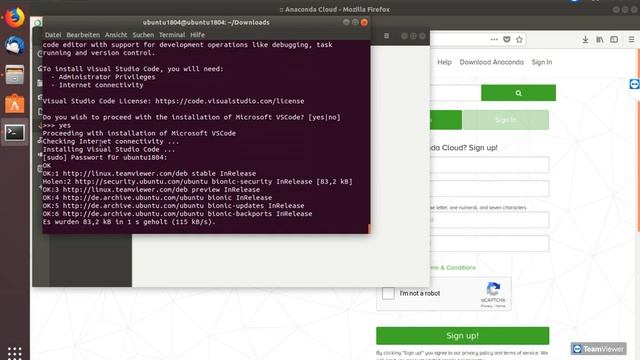The image size is (640, 360).
Task: Bookmark this page with the star icon
Action: point(519,40)
